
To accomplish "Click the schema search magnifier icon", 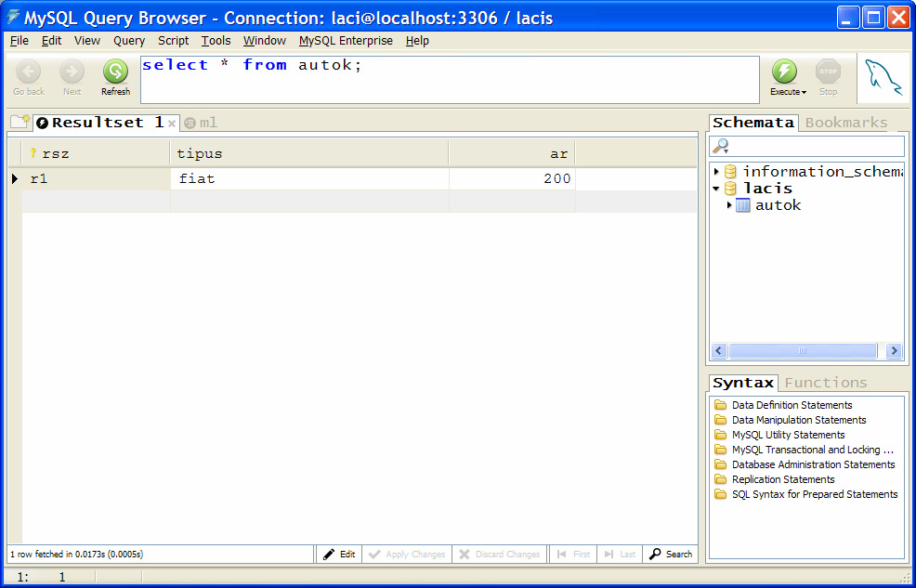I will (x=721, y=146).
